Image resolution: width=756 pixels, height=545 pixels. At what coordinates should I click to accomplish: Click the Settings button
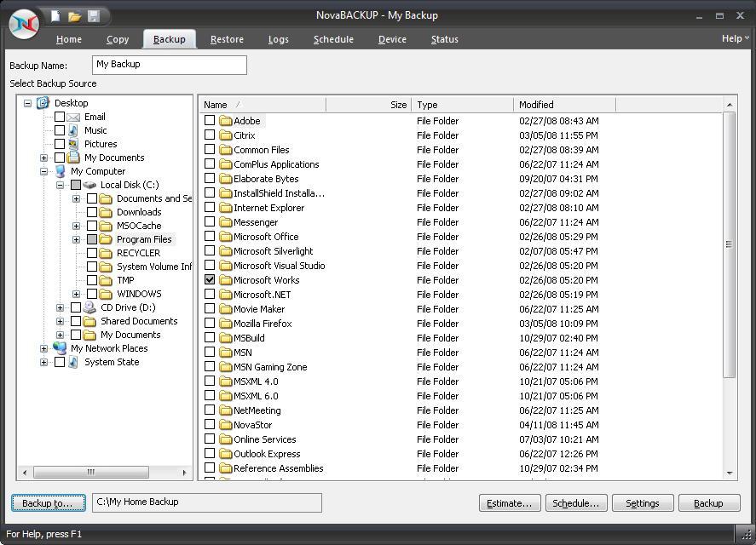click(642, 503)
